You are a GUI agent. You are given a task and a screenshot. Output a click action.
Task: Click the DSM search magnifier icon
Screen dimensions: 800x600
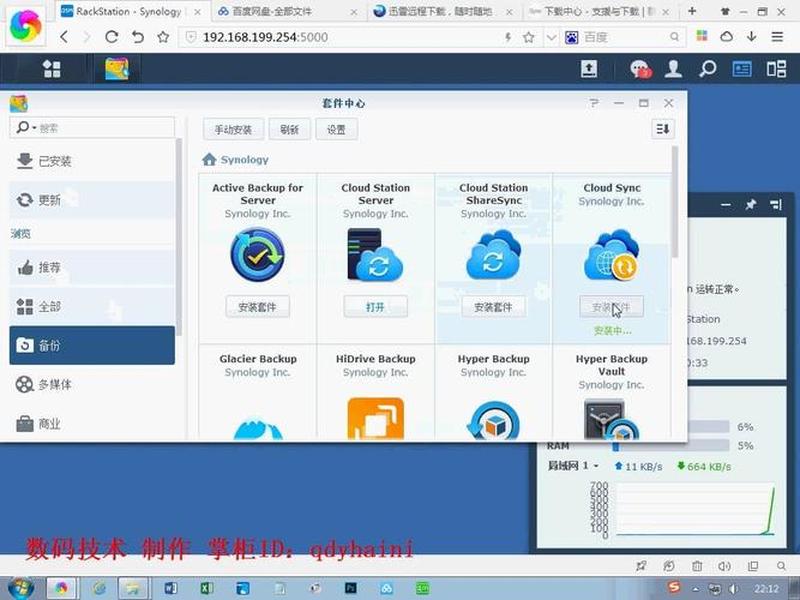coord(708,69)
